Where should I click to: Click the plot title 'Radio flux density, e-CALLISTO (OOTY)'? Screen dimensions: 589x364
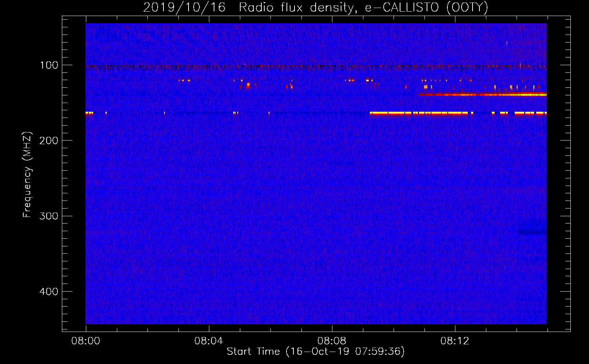pos(363,8)
